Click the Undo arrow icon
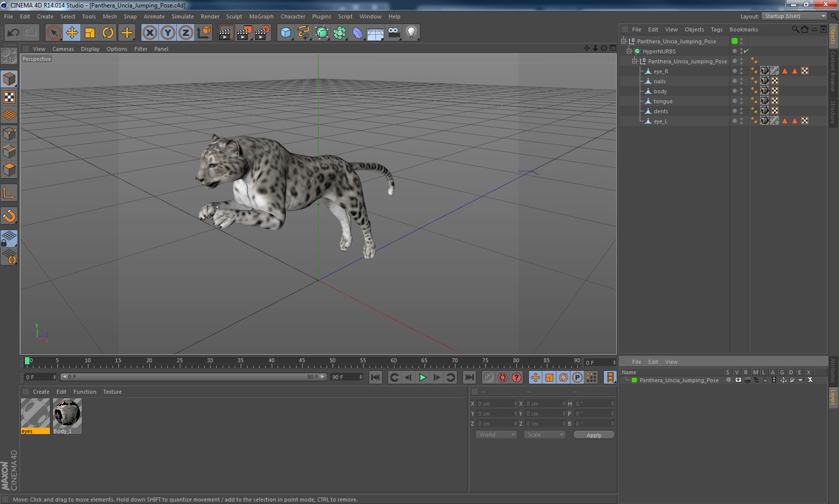Viewport: 839px width, 504px height. click(x=13, y=33)
